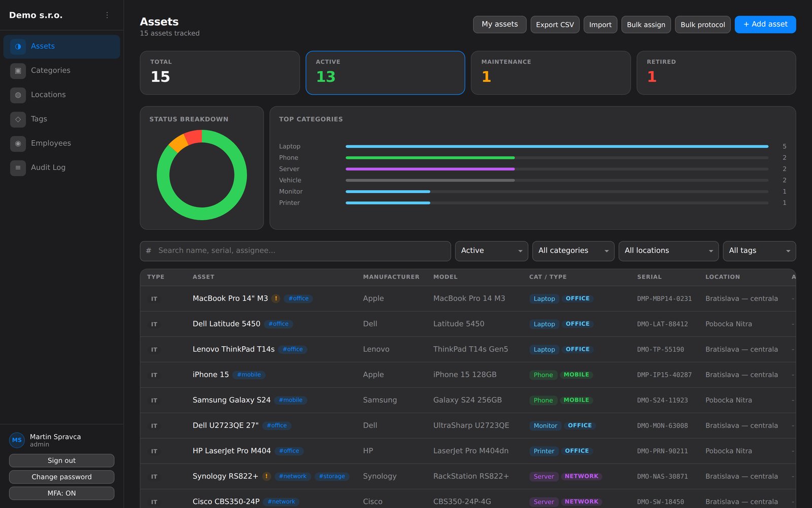Click #office tag on MacBook Pro row
The width and height of the screenshot is (812, 508).
click(x=298, y=299)
